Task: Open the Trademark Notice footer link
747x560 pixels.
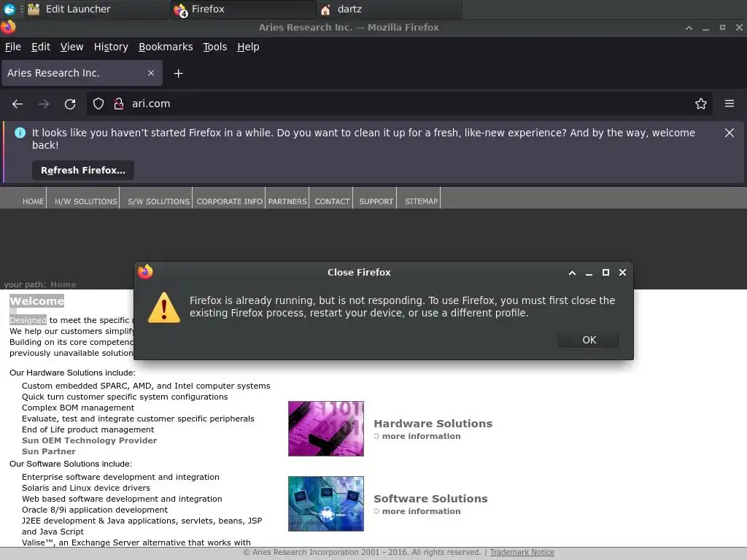Action: [x=522, y=553]
